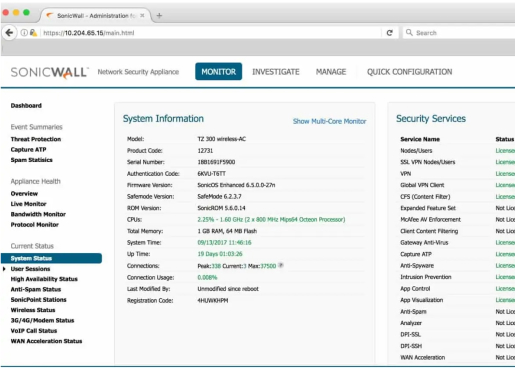Click the URL address field
This screenshot has width=515, height=368.
pos(210,33)
